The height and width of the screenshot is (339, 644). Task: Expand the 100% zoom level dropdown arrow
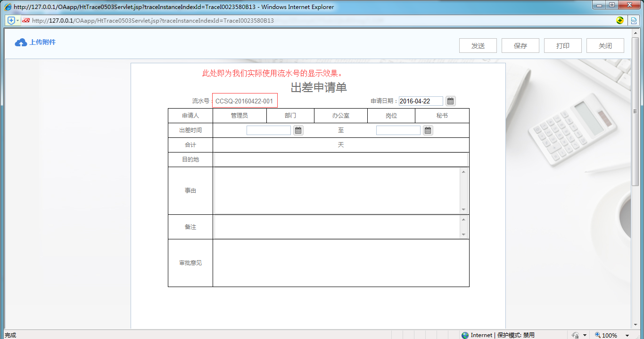click(x=627, y=335)
